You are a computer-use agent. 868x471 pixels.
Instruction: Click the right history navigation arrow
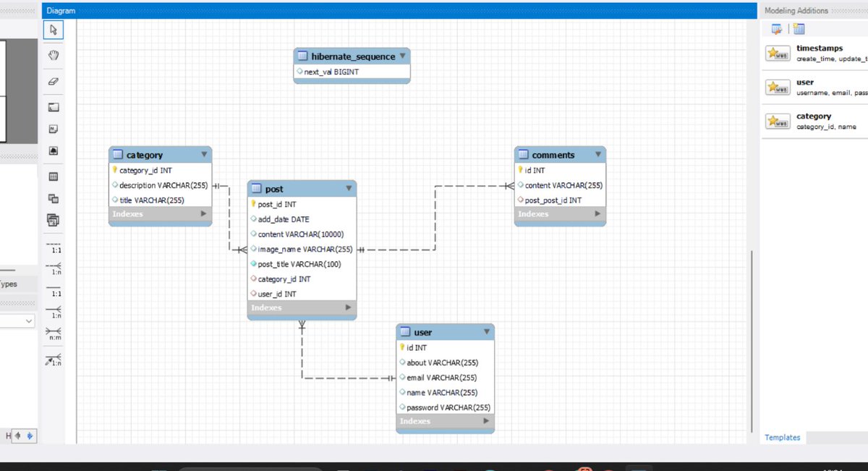click(x=29, y=436)
